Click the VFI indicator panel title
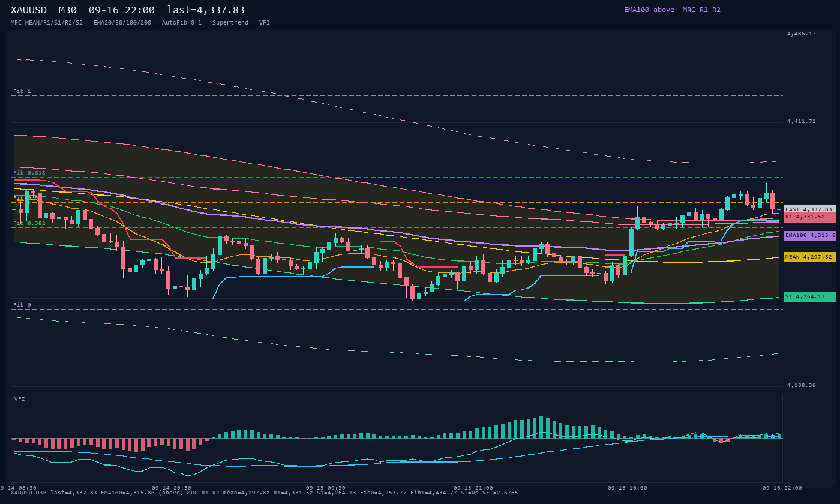This screenshot has width=840, height=504. point(20,399)
